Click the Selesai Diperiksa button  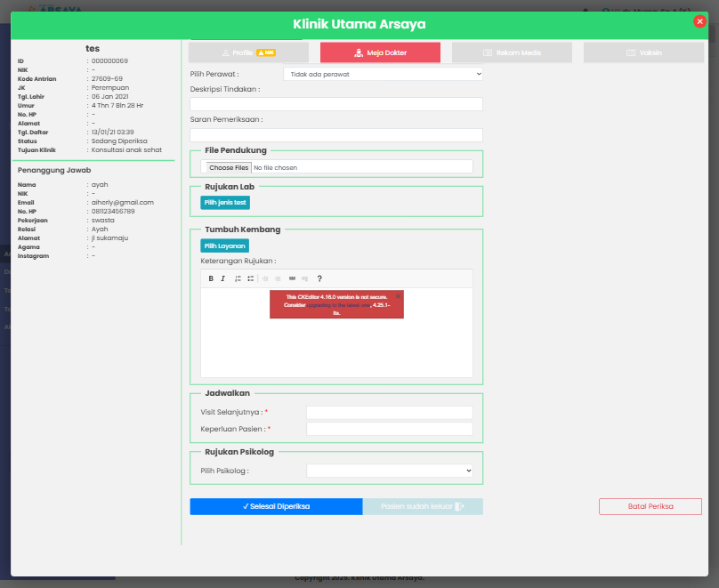276,506
